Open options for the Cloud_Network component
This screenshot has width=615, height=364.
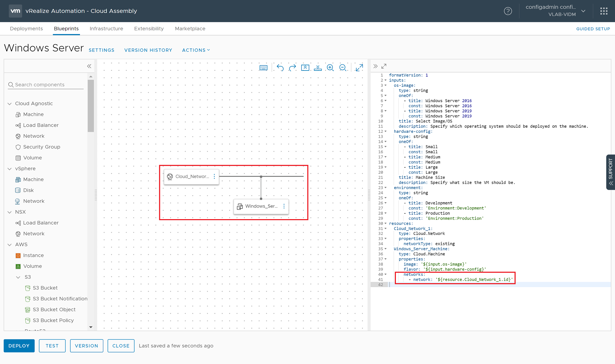pos(214,177)
